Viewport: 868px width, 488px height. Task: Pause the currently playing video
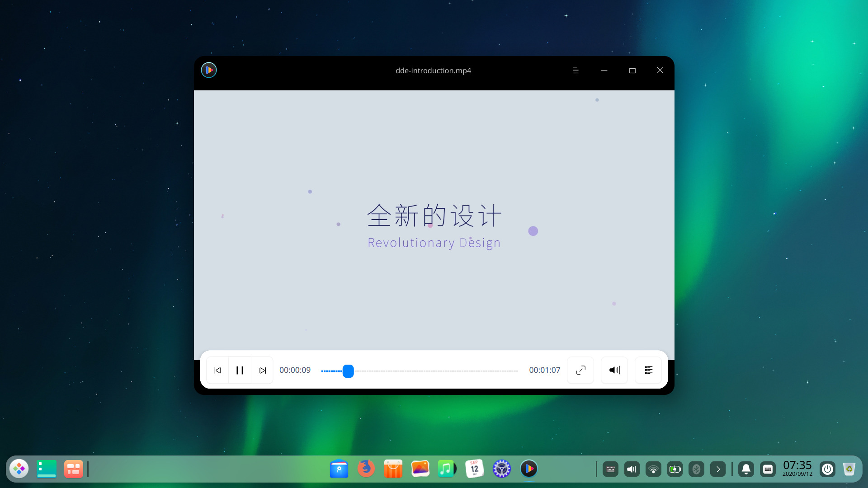point(240,370)
